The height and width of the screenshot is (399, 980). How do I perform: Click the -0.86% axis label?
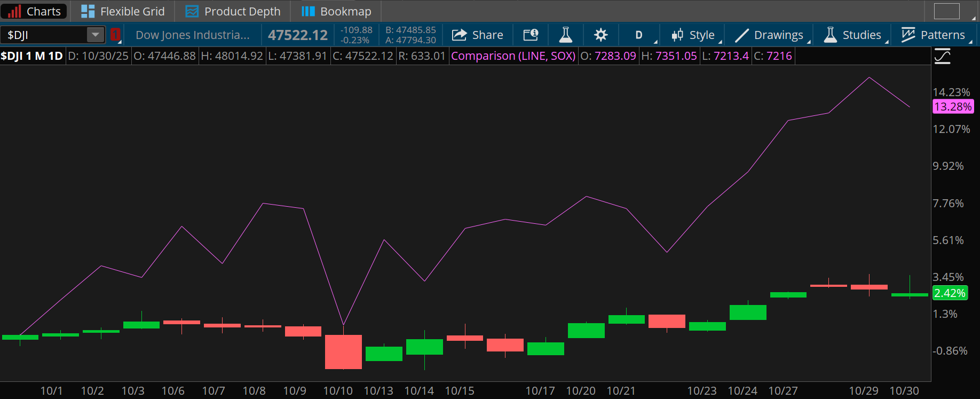click(950, 351)
